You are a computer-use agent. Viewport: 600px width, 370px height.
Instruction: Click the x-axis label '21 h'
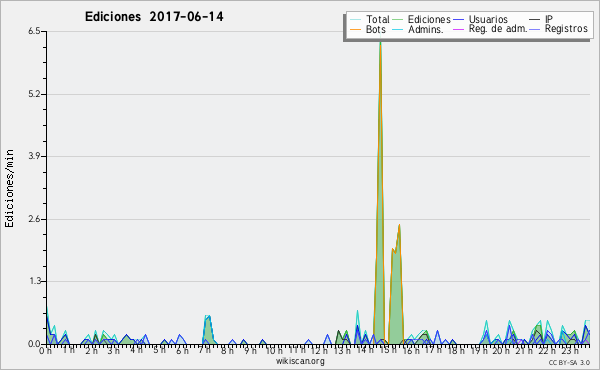pyautogui.click(x=524, y=350)
